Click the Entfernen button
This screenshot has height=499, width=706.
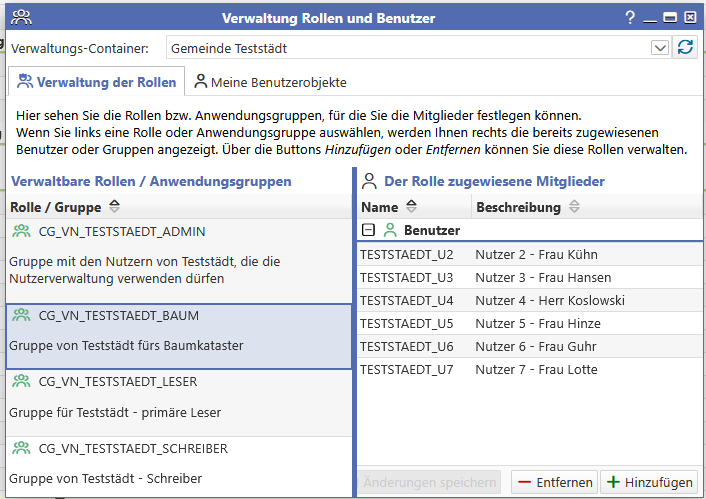555,482
